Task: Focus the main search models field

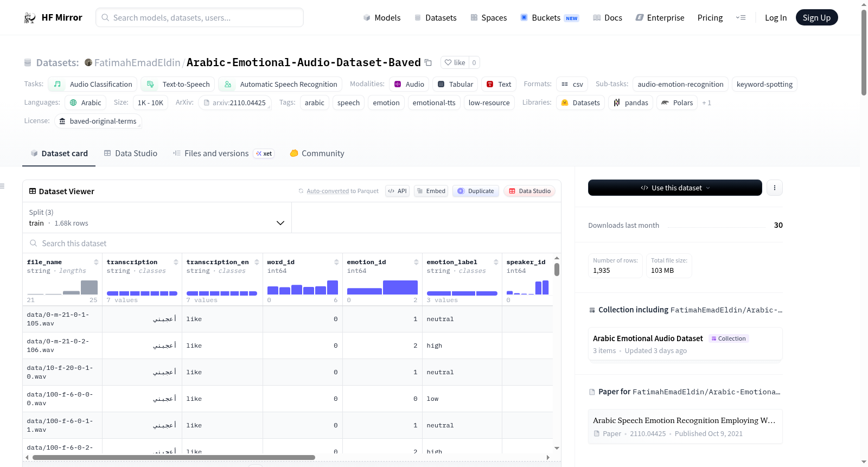Action: click(x=200, y=17)
